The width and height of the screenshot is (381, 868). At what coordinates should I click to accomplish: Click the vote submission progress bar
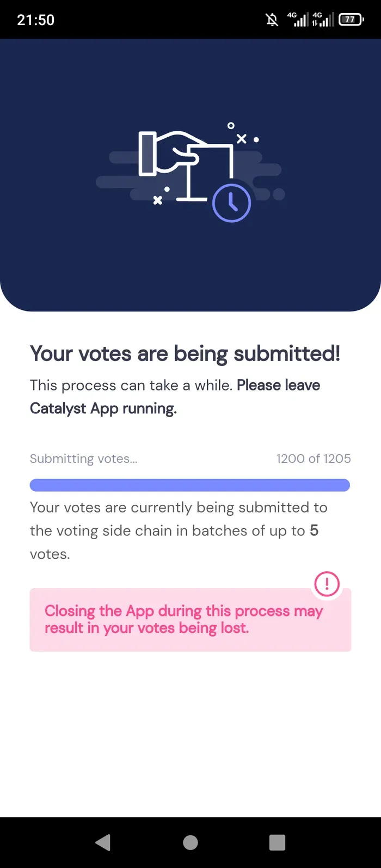[x=190, y=485]
